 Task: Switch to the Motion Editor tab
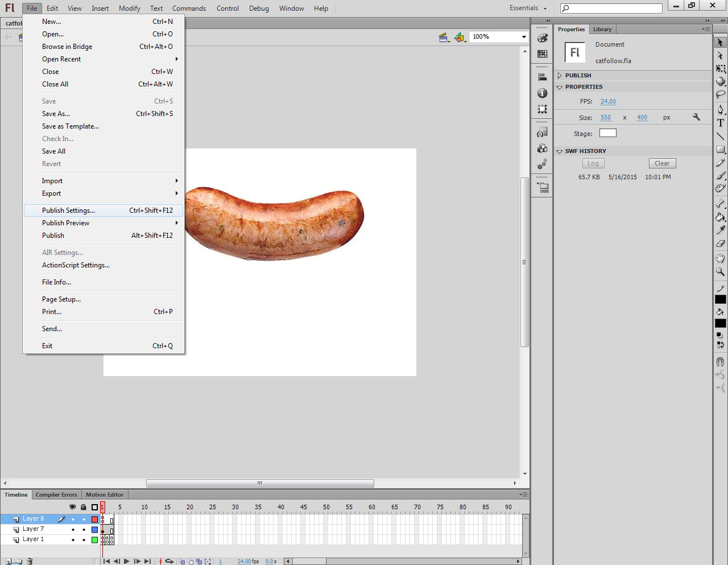point(105,494)
